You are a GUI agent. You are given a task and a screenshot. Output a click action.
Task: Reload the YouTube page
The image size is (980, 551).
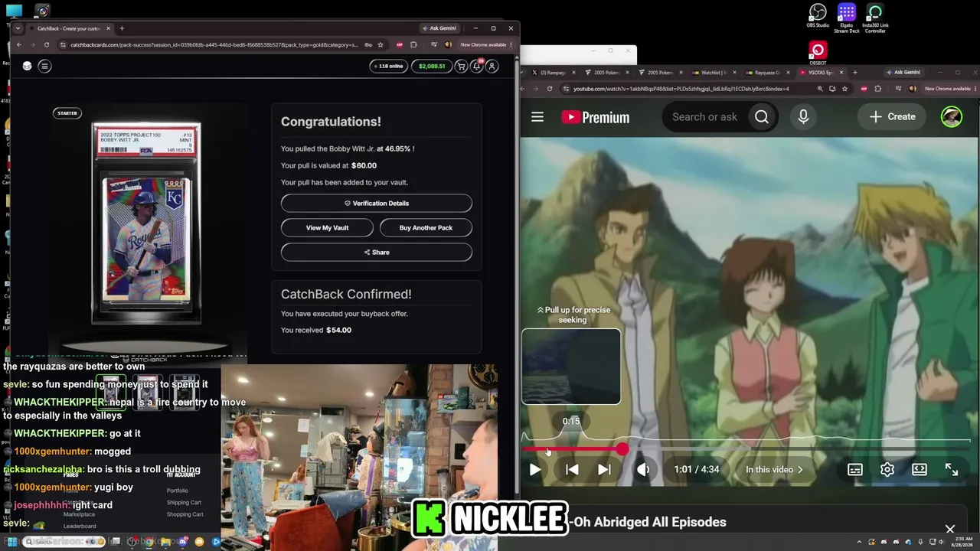550,89
